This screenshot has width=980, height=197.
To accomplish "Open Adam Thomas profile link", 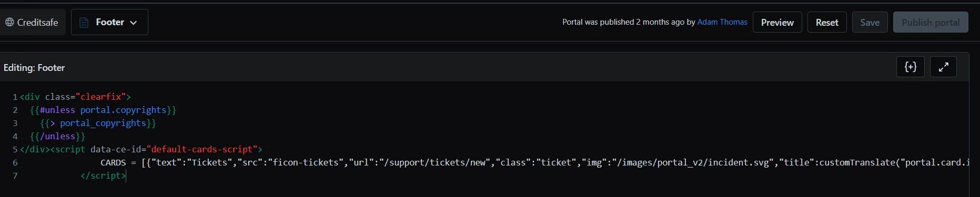I will pyautogui.click(x=722, y=22).
